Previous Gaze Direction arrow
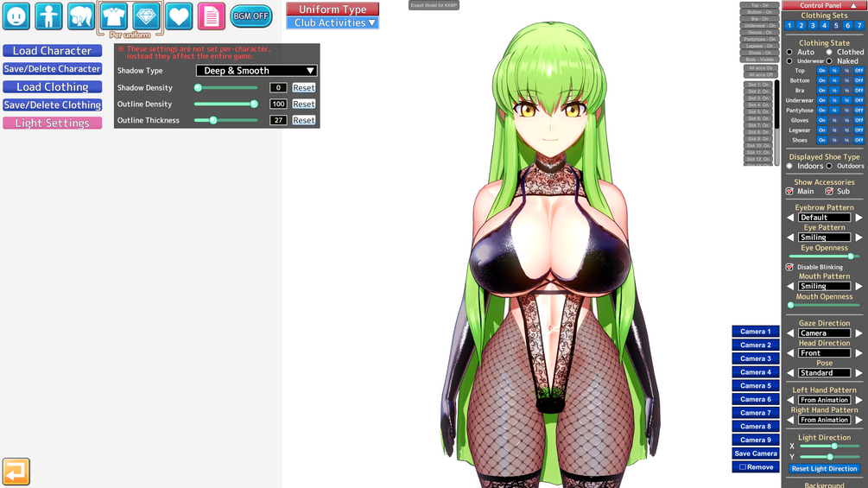868x488 pixels. tap(790, 333)
